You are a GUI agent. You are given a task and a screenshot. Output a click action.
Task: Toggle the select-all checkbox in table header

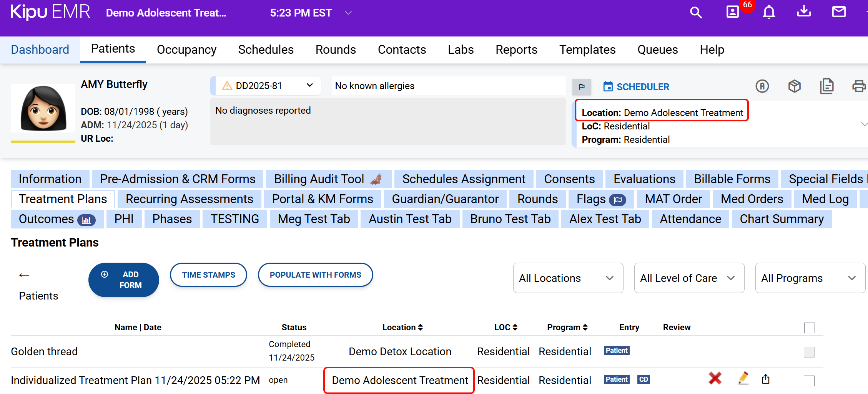click(x=809, y=328)
